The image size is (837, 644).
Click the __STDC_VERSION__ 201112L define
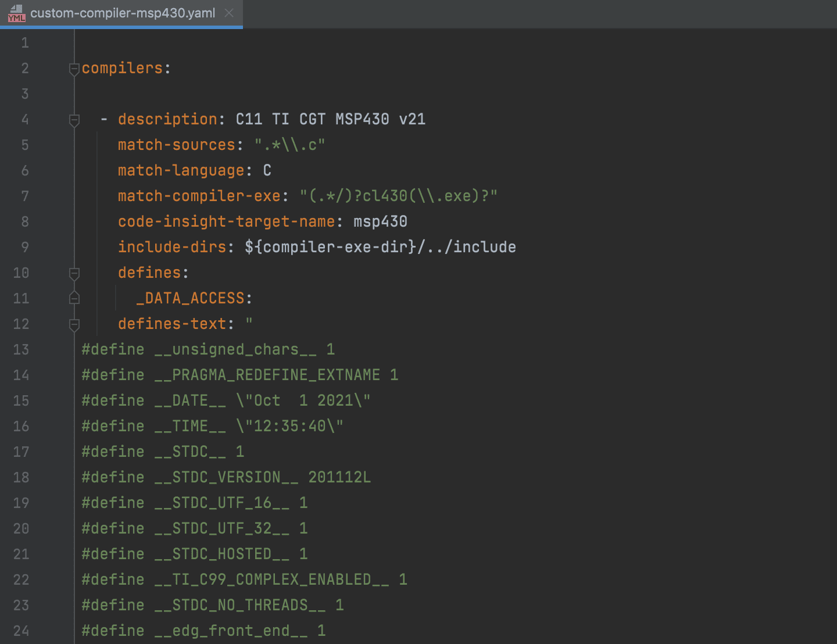tap(226, 477)
